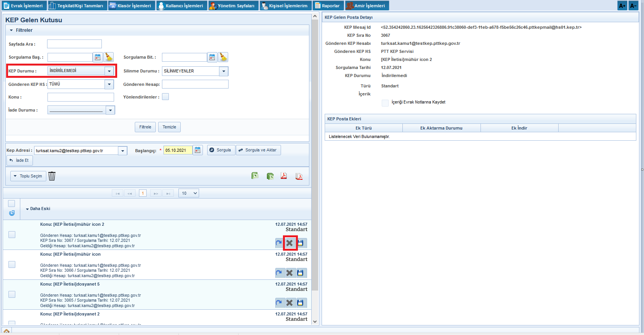The height and width of the screenshot is (335, 644).
Task: Click the Filtrele button
Action: point(145,127)
